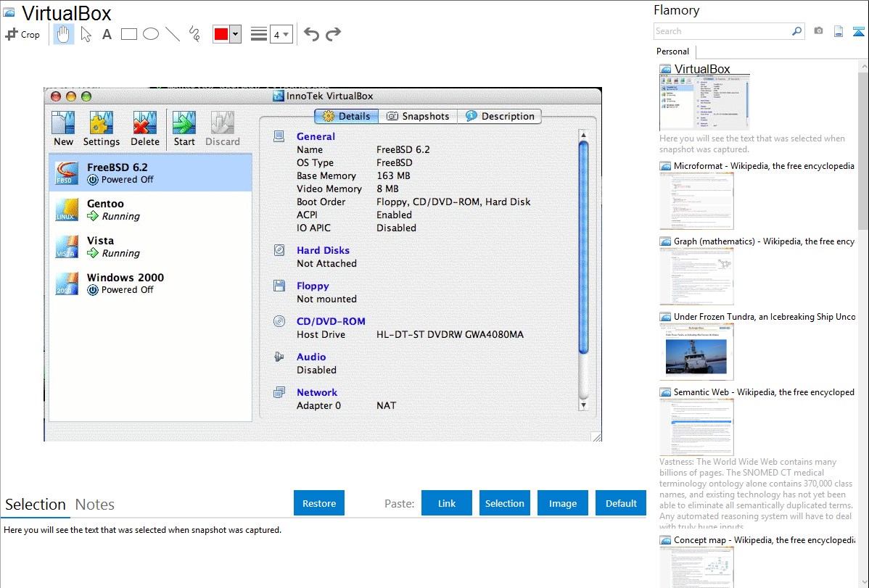Open the Description tab in VirtualBox

(499, 117)
